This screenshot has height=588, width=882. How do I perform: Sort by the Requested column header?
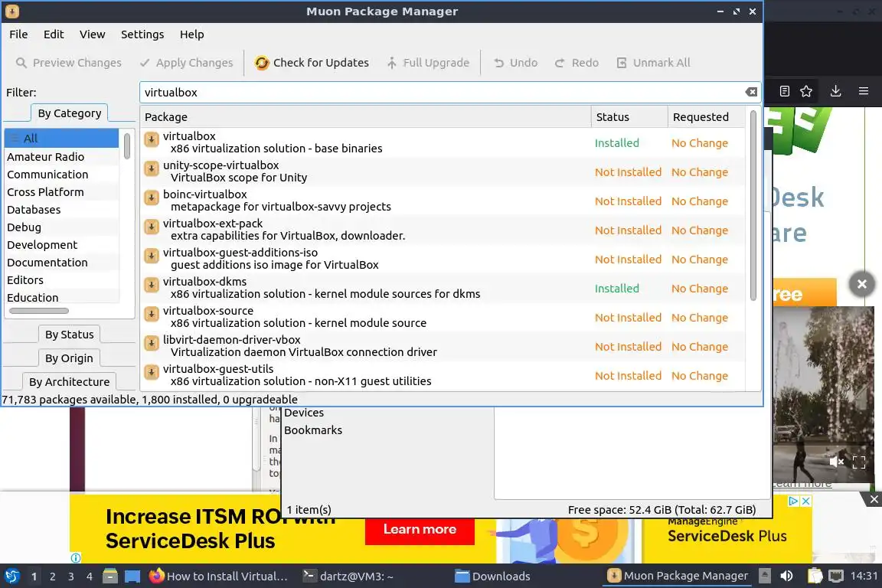click(707, 117)
